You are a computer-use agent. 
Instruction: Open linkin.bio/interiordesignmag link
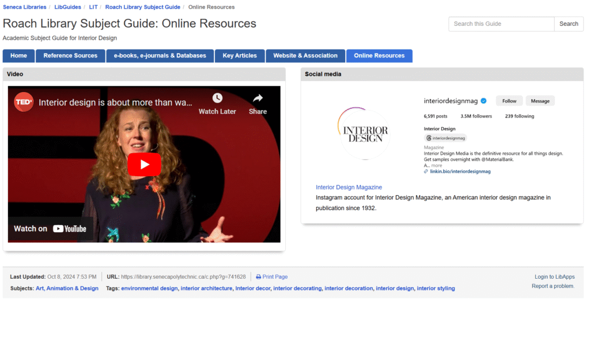460,172
